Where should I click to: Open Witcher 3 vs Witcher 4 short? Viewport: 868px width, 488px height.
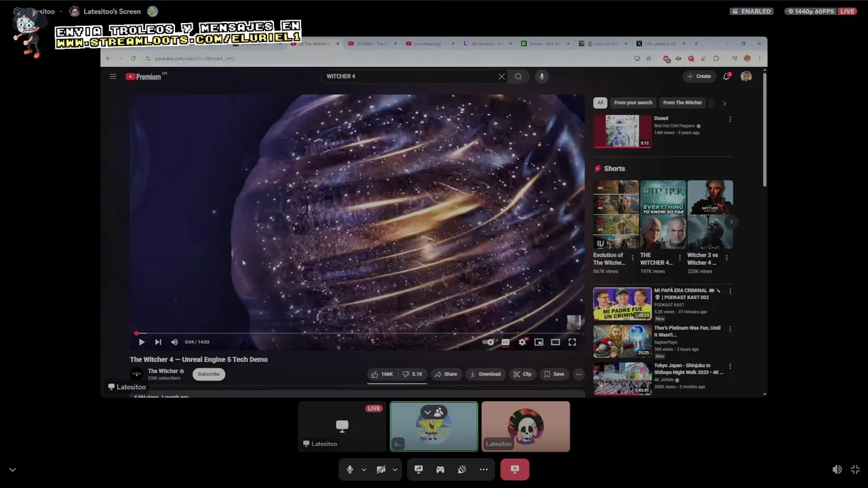(710, 215)
